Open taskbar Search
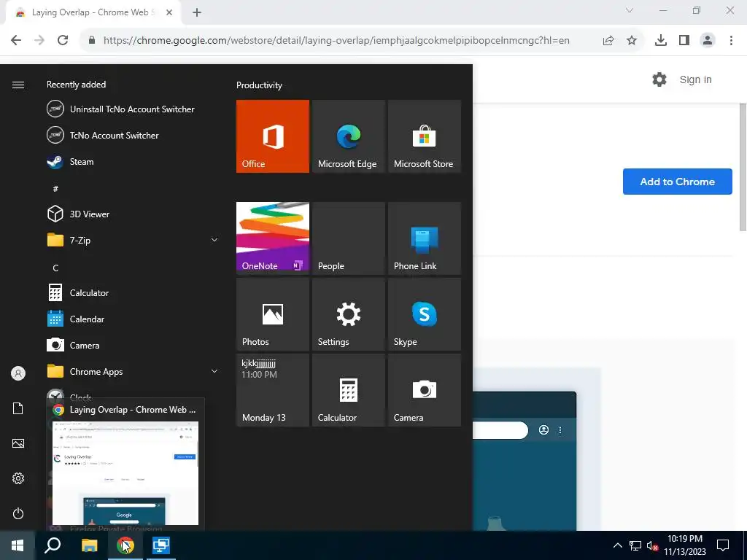 (x=53, y=545)
